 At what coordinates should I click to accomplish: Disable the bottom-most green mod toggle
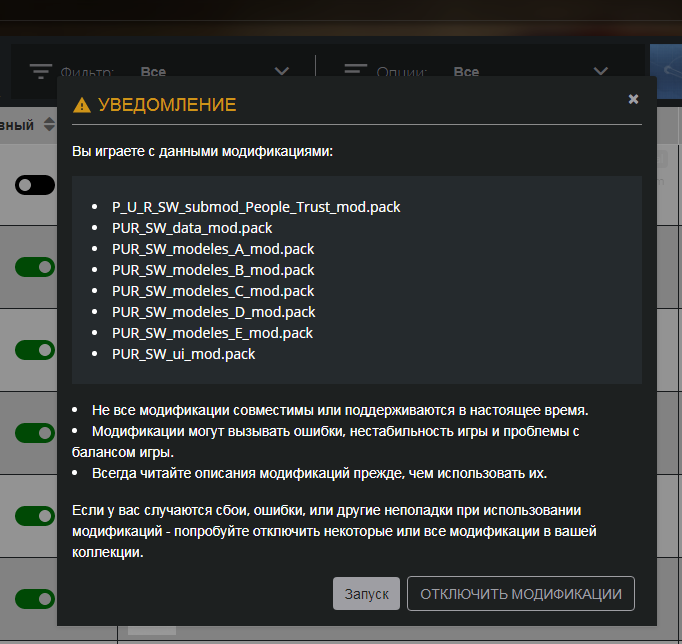pyautogui.click(x=34, y=598)
